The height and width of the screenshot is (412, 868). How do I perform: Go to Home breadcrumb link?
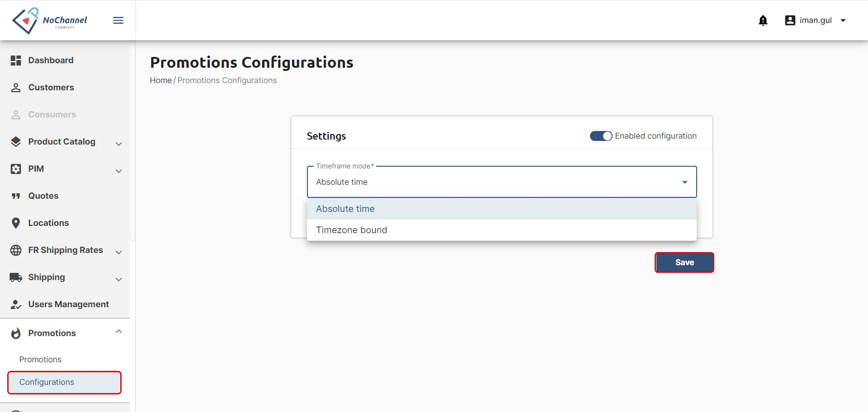tap(161, 80)
